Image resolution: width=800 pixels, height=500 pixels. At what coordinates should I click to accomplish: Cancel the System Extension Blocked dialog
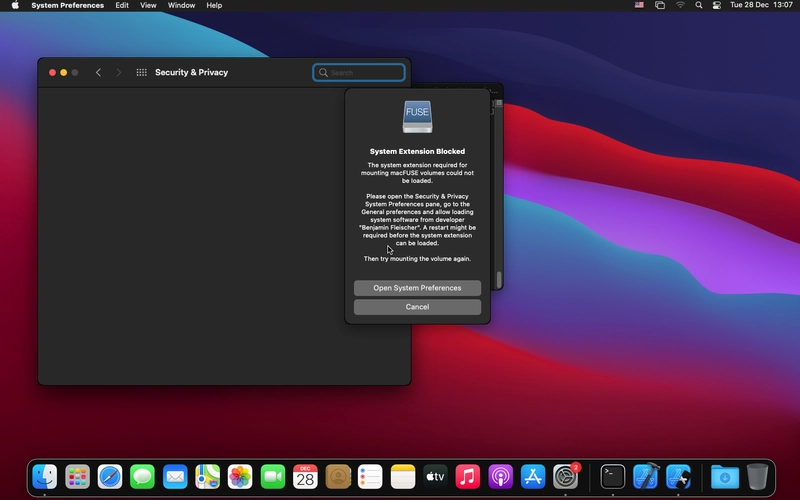click(417, 307)
